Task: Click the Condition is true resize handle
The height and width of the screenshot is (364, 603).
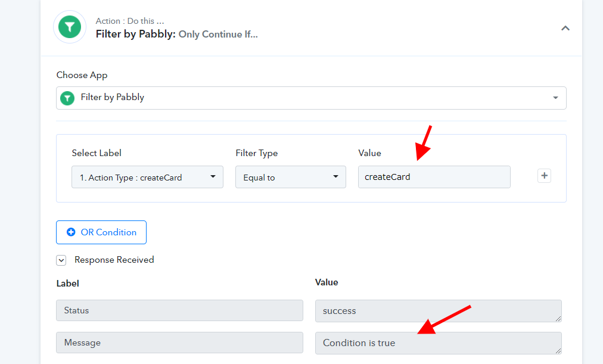Action: [558, 351]
